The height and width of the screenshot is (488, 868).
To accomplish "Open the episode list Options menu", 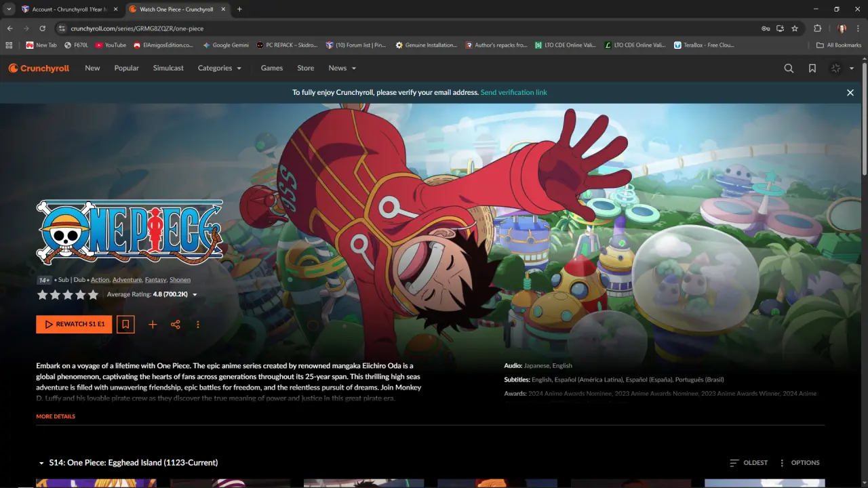I will click(x=799, y=463).
